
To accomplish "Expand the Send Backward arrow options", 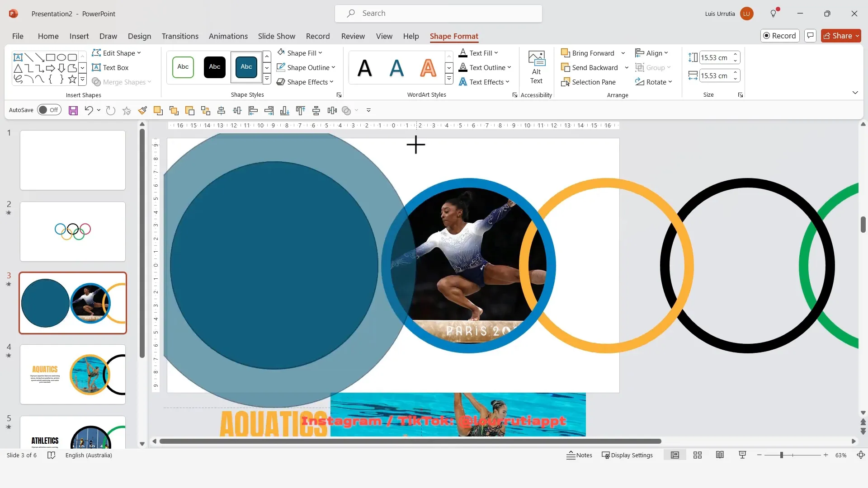I will (x=627, y=67).
